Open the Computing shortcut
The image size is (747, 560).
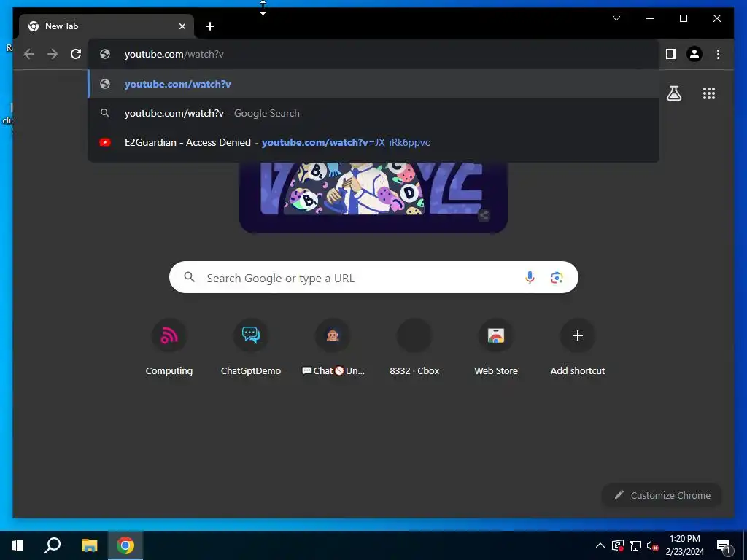(x=169, y=348)
